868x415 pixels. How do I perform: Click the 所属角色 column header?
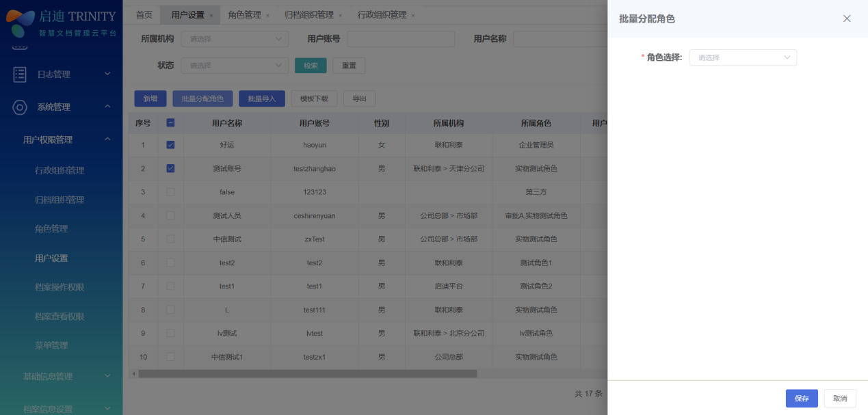pyautogui.click(x=536, y=124)
